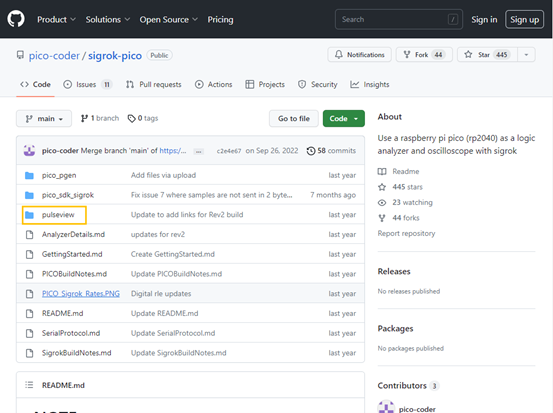View the 1 branch link
This screenshot has width=553, height=413.
100,118
